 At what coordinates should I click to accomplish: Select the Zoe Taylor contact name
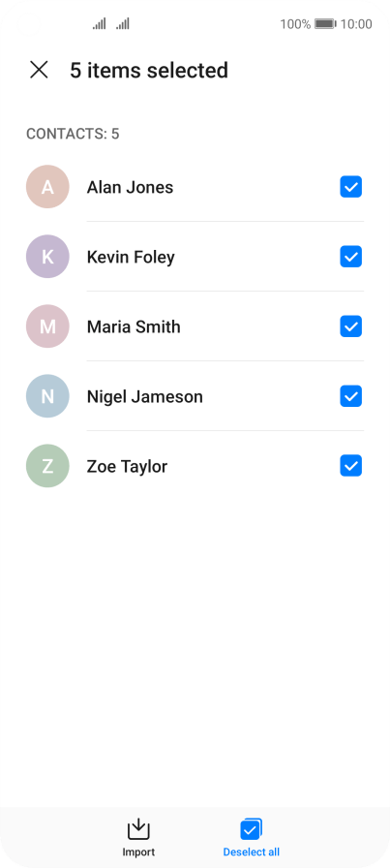[127, 467]
